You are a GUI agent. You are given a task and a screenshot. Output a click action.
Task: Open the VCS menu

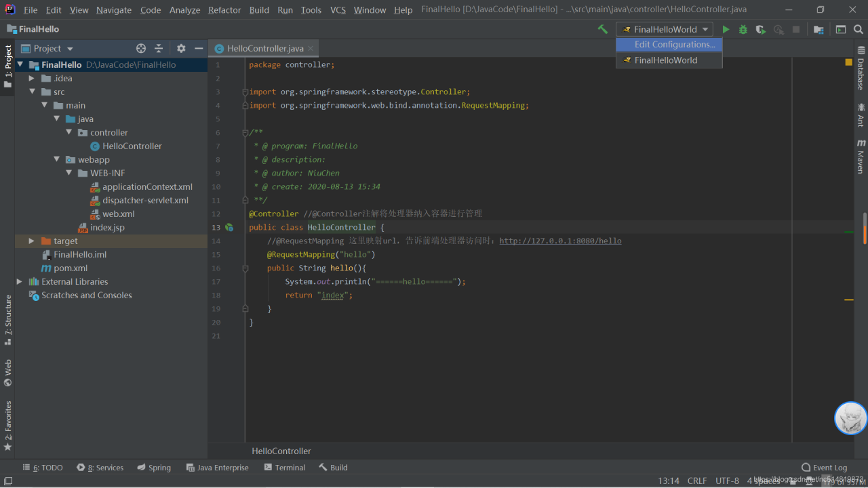click(x=338, y=10)
